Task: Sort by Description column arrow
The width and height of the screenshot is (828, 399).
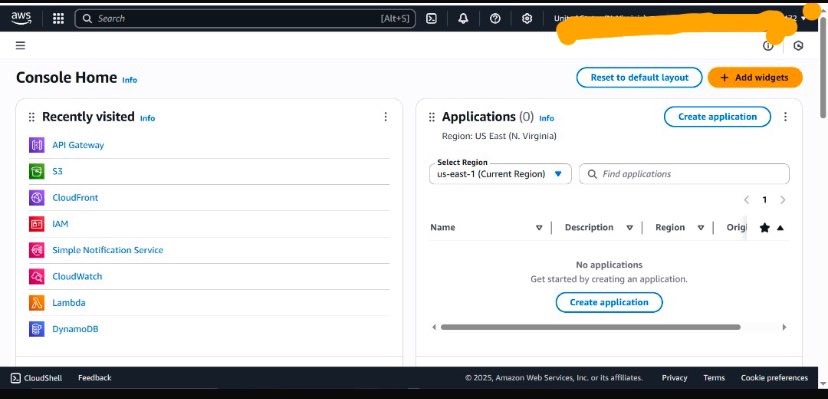Action: pos(629,227)
